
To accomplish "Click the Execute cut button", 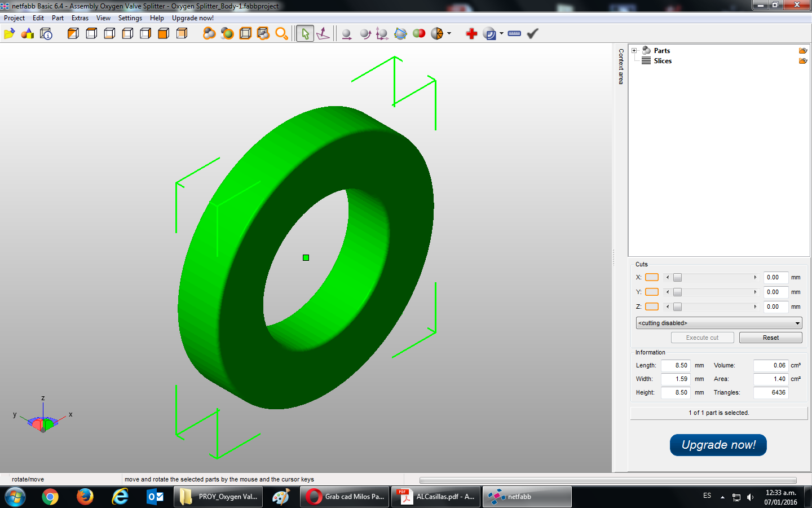I will coord(702,338).
